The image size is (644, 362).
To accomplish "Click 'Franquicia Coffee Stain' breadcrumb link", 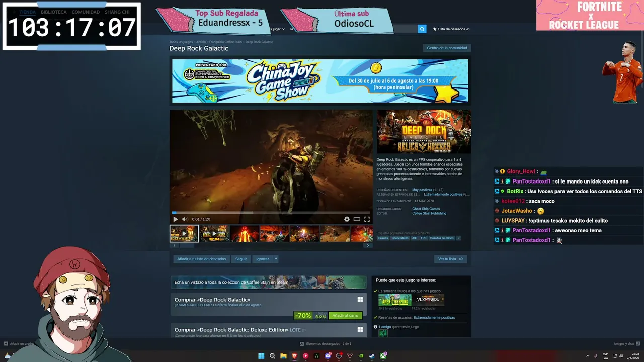I will (x=226, y=42).
